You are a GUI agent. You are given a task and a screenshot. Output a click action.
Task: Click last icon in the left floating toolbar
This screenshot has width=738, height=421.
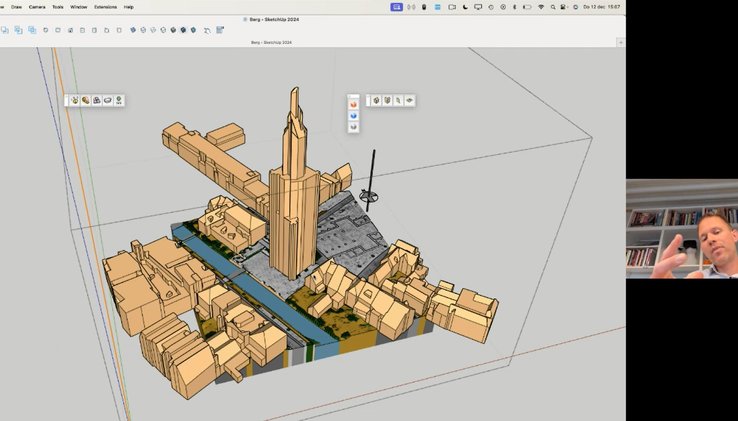119,100
